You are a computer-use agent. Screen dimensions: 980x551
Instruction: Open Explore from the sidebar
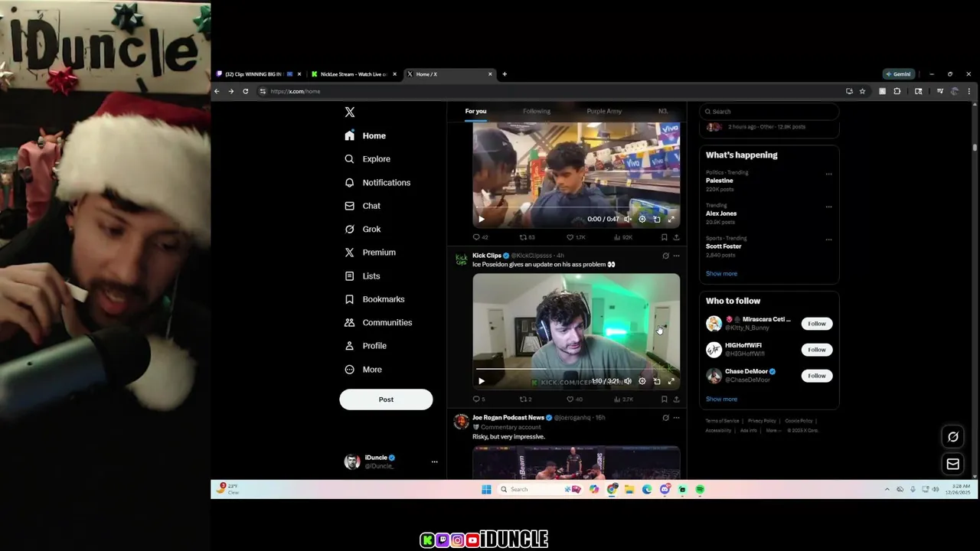point(367,159)
